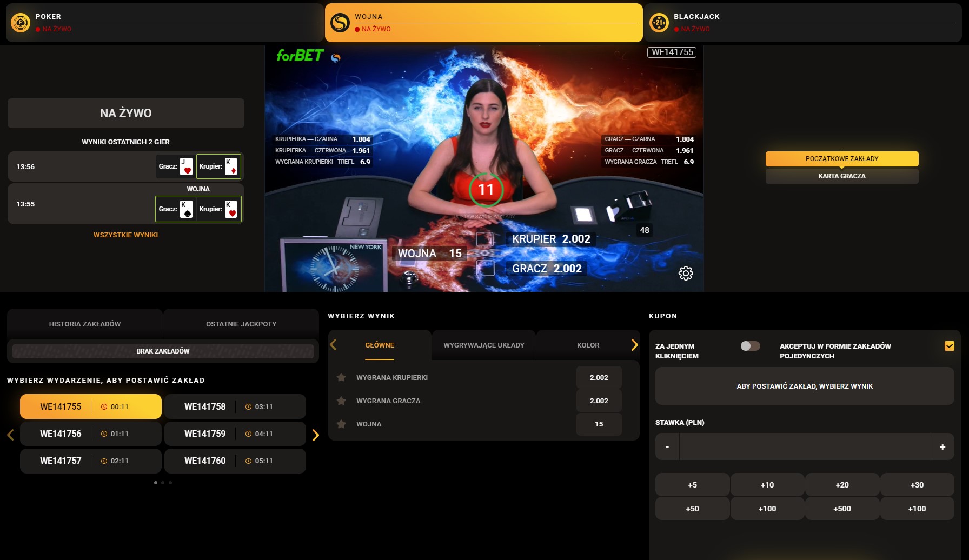Select event WE141757
Image resolution: width=969 pixels, height=560 pixels.
[x=91, y=461]
